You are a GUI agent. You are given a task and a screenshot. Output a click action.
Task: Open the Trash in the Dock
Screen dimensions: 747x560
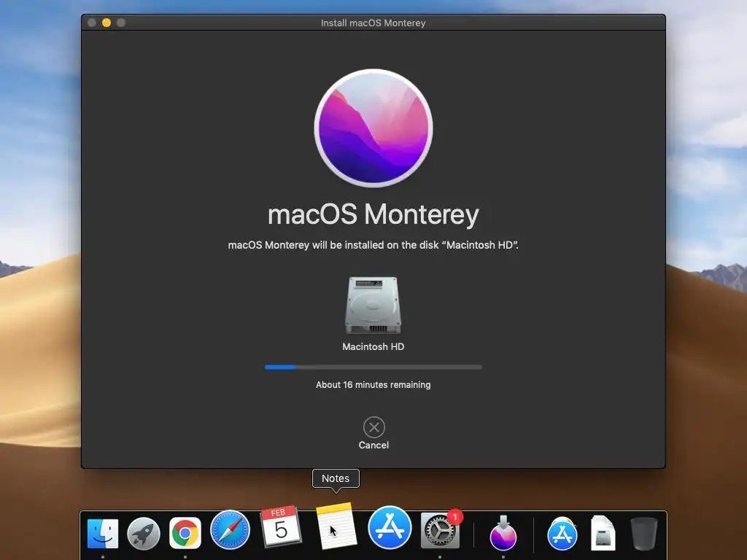643,534
